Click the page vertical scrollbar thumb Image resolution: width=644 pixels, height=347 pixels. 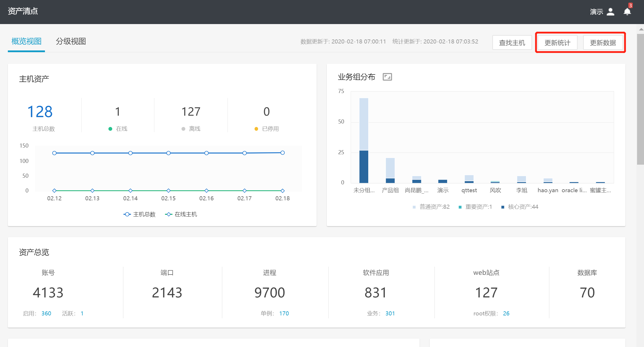(x=640, y=99)
